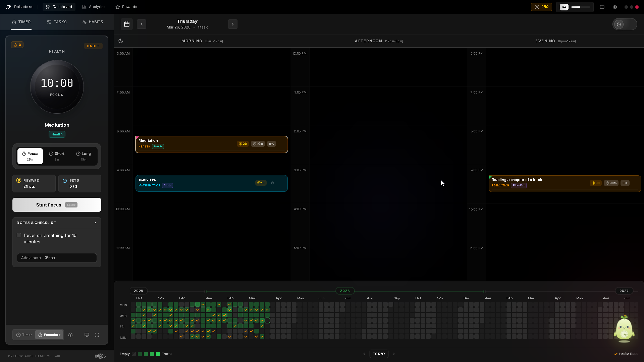
Task: Click the 2027 year marker
Action: coord(624,291)
